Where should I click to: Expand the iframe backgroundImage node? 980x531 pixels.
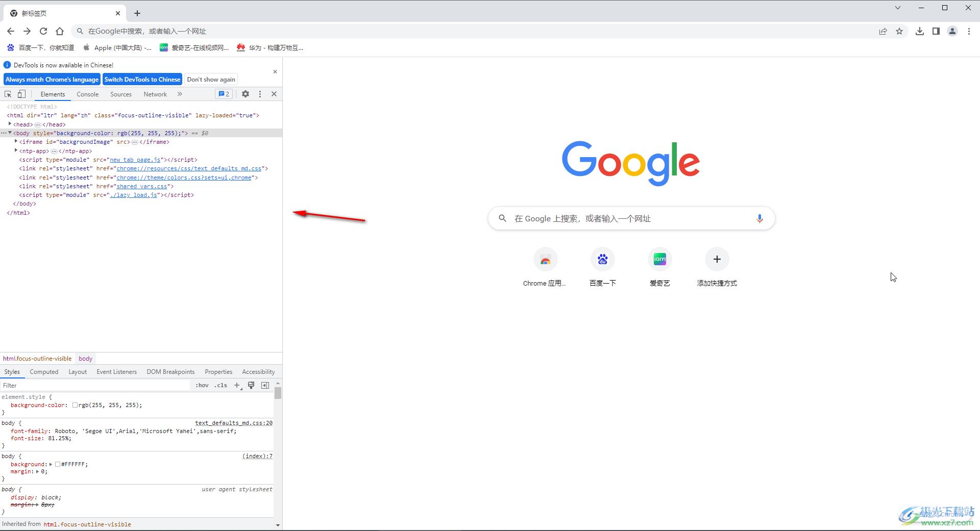coord(16,141)
